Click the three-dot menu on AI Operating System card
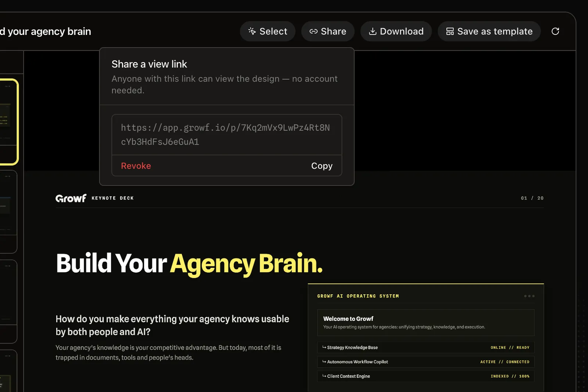Viewport: 588px width, 392px height. click(x=529, y=296)
